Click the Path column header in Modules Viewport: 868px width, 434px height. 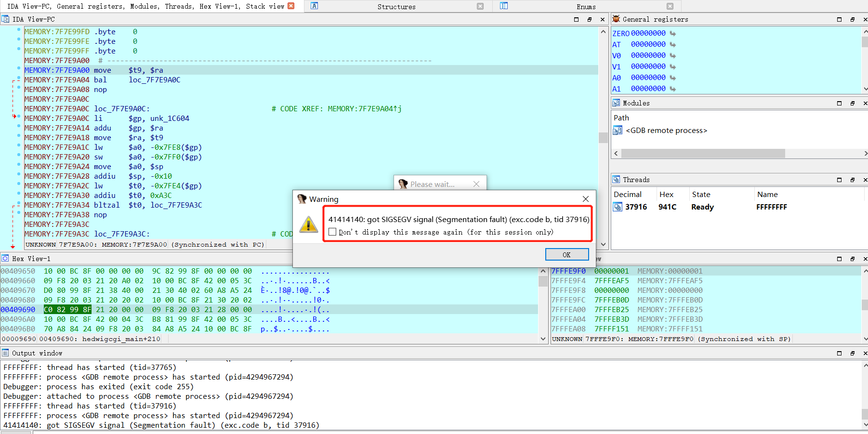(x=621, y=118)
